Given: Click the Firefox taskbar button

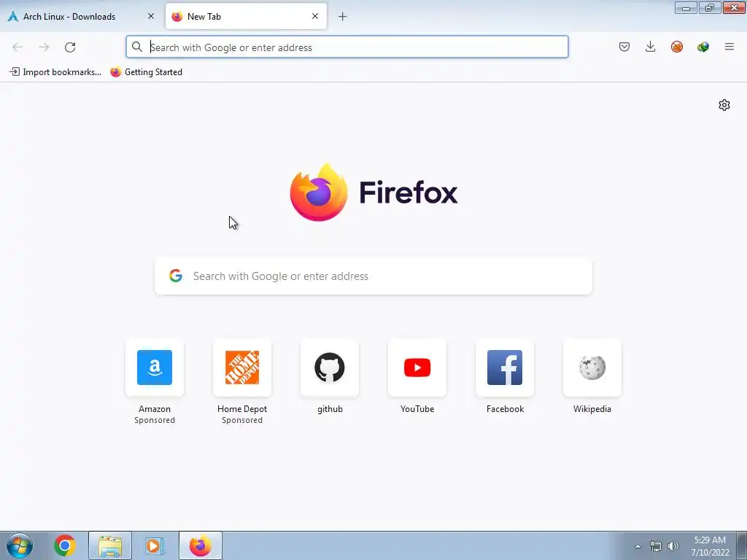Looking at the screenshot, I should pos(201,545).
